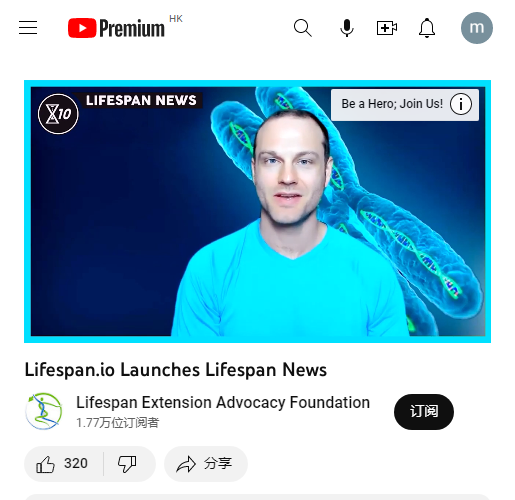515x500 pixels.
Task: Dislike the video with thumbs down
Action: (127, 464)
